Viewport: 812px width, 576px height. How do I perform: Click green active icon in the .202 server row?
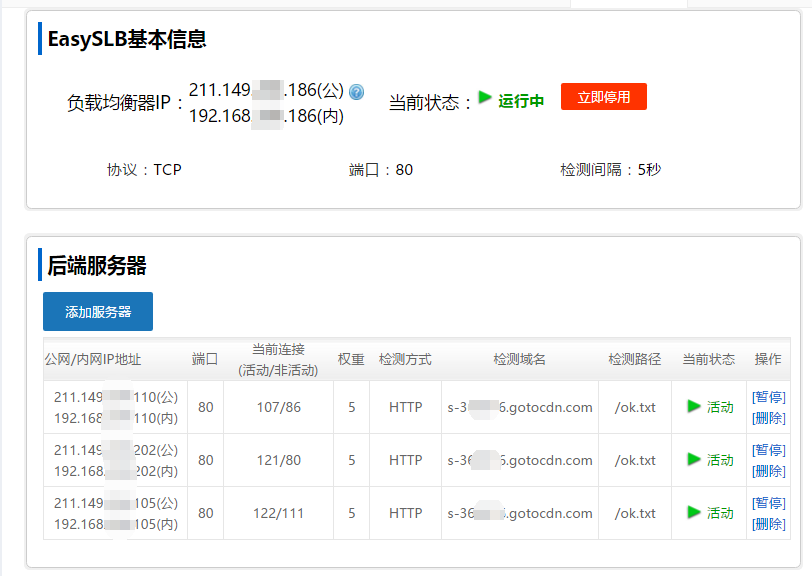pyautogui.click(x=694, y=459)
